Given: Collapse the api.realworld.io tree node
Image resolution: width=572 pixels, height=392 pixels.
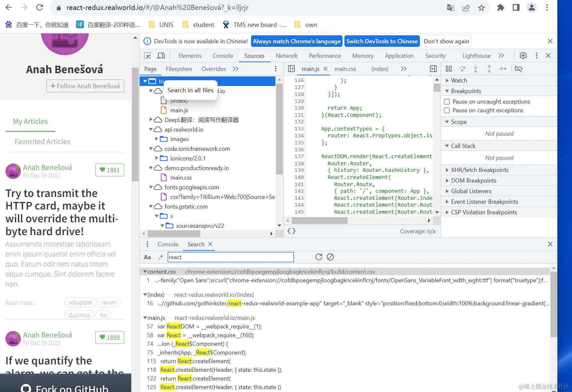Looking at the screenshot, I should coord(151,130).
